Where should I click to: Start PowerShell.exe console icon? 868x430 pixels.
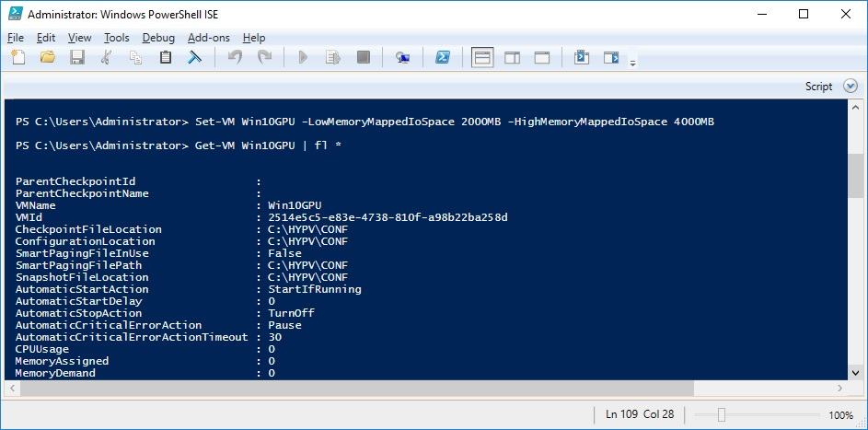point(443,57)
